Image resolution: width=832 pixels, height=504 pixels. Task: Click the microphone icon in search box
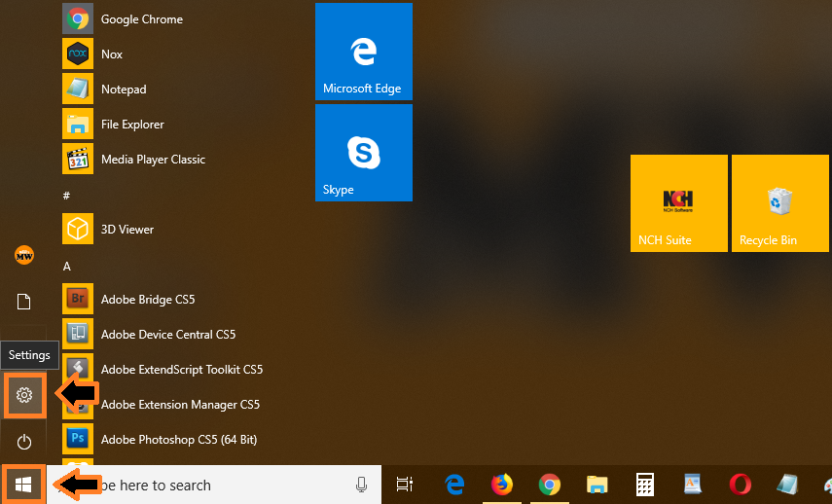click(x=361, y=485)
